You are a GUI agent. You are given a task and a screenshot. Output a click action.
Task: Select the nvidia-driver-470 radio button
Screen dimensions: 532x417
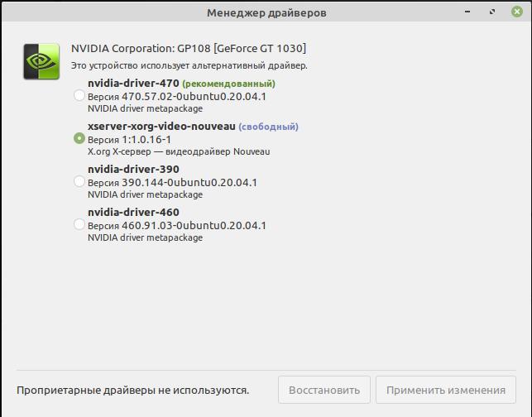79,96
